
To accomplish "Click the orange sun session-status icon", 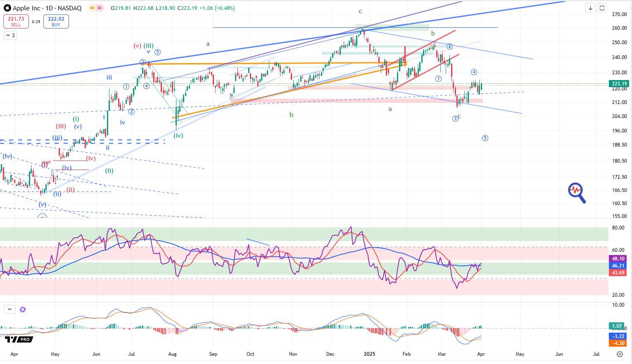I will coord(92,8).
